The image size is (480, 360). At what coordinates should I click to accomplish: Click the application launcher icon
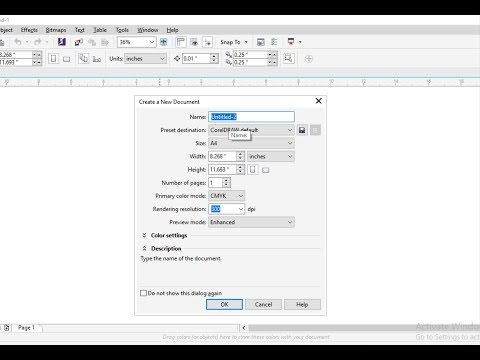point(291,42)
